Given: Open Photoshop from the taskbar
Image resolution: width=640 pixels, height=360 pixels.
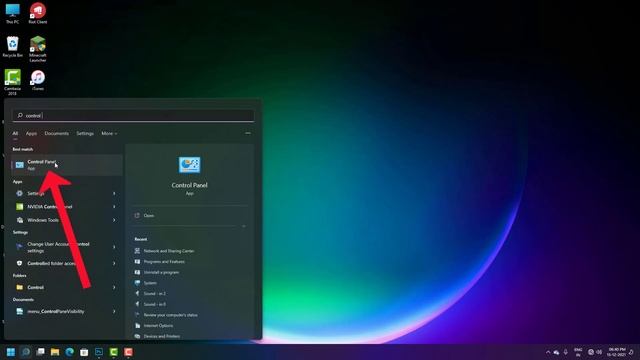Looking at the screenshot, I should click(99, 352).
